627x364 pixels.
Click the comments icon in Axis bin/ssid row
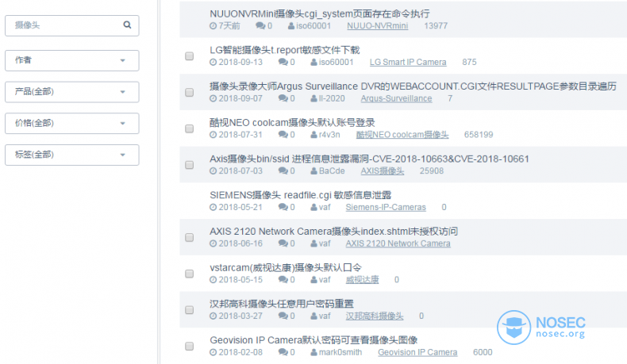tap(283, 171)
